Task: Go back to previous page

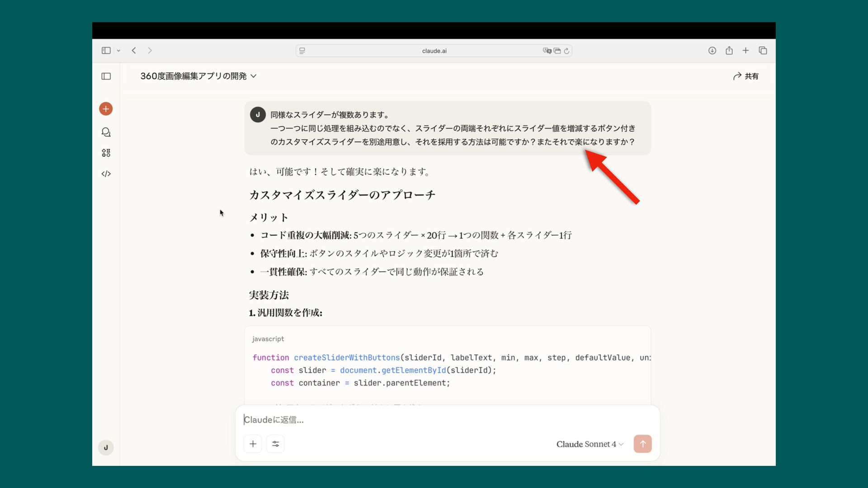Action: tap(134, 51)
